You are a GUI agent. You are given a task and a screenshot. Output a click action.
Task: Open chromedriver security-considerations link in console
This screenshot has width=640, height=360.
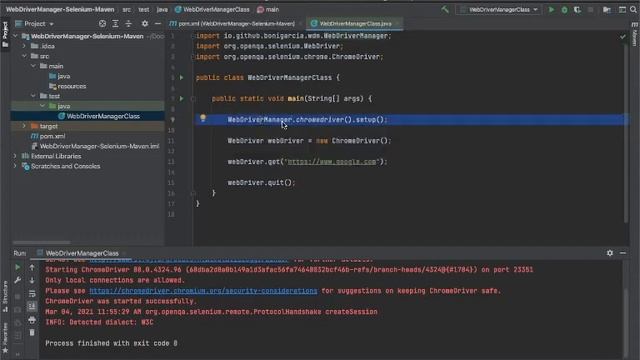click(x=203, y=291)
